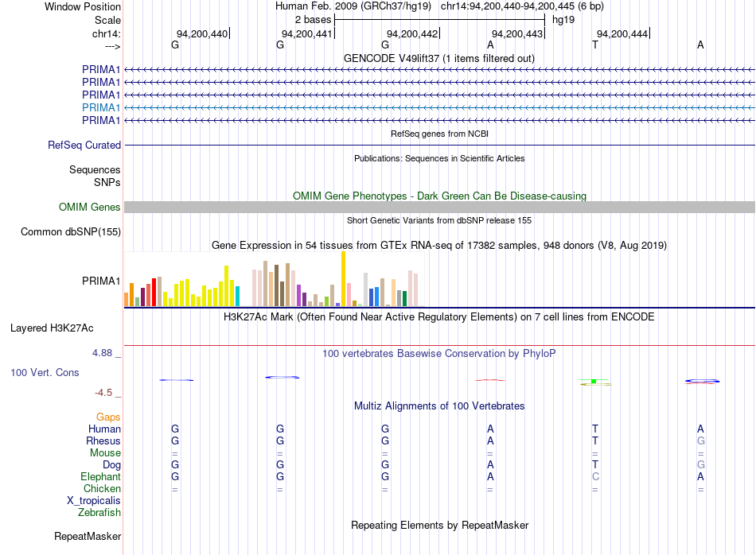Open Publications: Sequences in Scientific Articles title
The image size is (756, 555).
click(439, 158)
